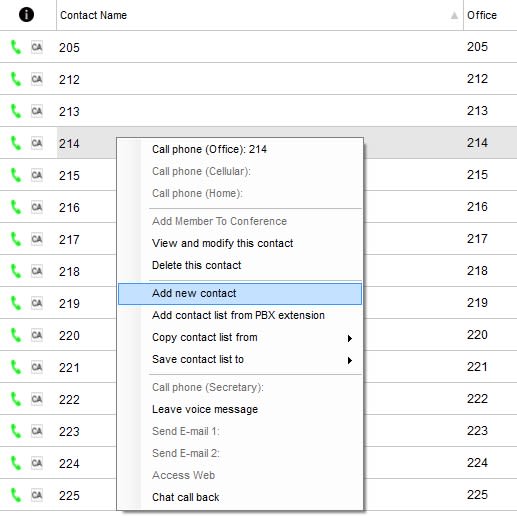517x516 pixels.
Task: Click green phone icon for contact 224
Action: [x=16, y=463]
